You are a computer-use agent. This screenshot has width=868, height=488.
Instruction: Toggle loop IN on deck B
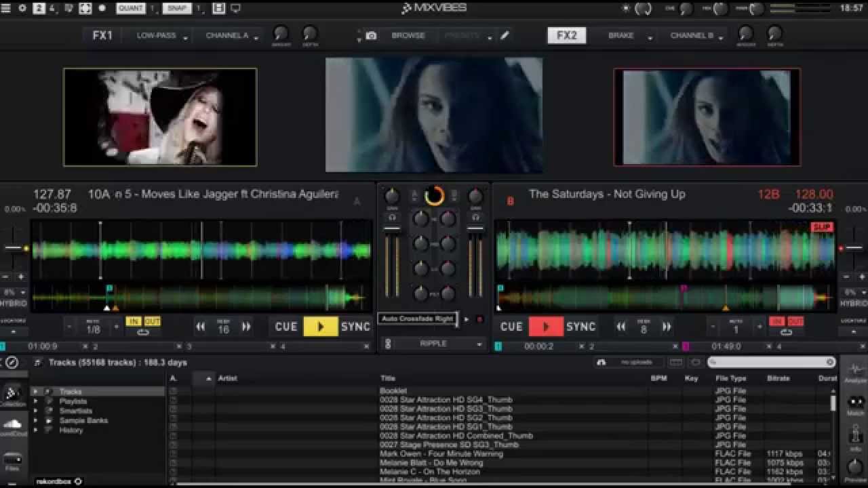pyautogui.click(x=776, y=321)
